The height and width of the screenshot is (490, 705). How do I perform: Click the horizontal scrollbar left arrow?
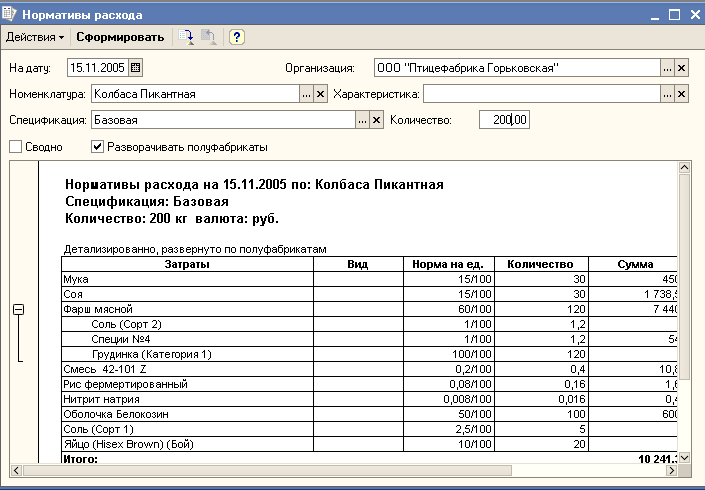[16, 470]
